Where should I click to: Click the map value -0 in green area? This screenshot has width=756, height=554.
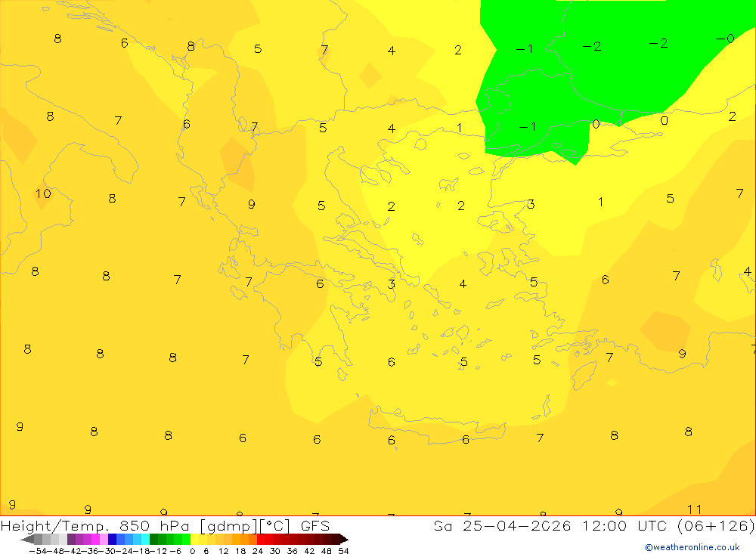(x=725, y=39)
